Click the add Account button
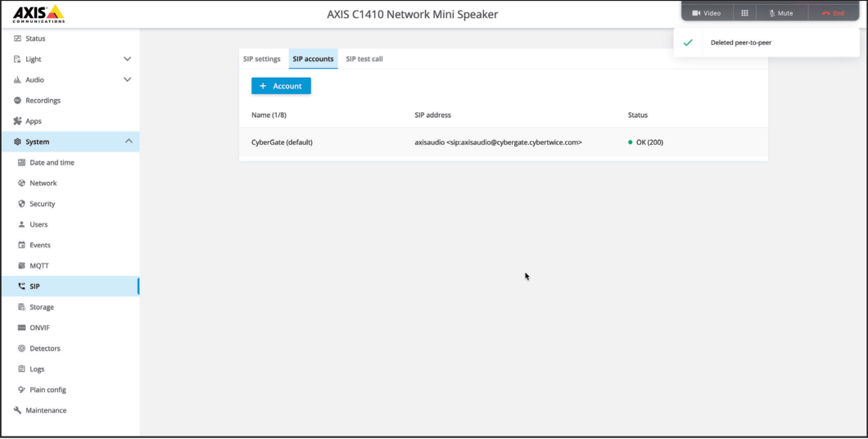Viewport: 868px width, 439px height. point(281,86)
